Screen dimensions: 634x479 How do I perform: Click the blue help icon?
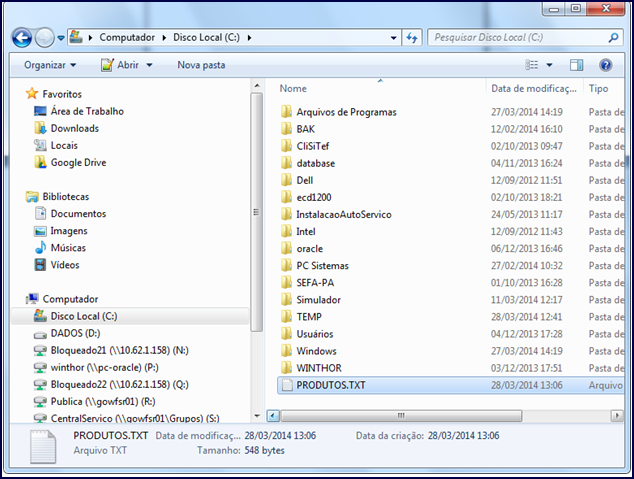(605, 65)
